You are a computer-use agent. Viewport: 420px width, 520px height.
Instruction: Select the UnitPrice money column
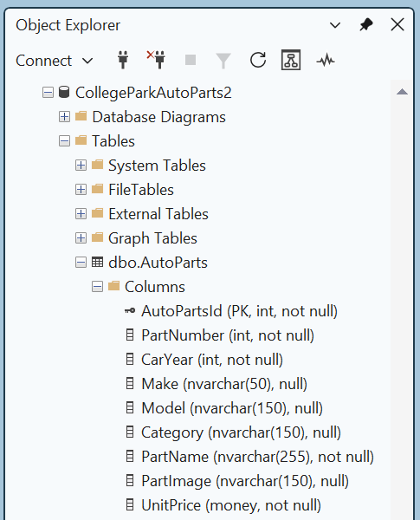[231, 505]
